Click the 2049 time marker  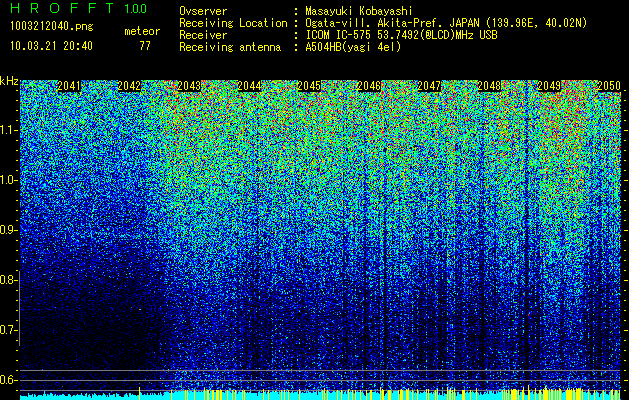pos(549,86)
